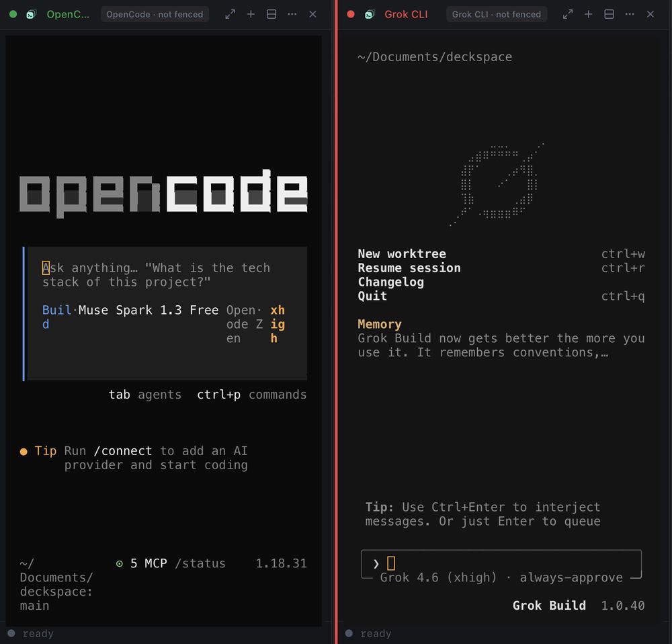Screen dimensions: 672x644
Task: Click the '~/Documents/deckspace:main' path in OpenCode
Action: (56, 584)
